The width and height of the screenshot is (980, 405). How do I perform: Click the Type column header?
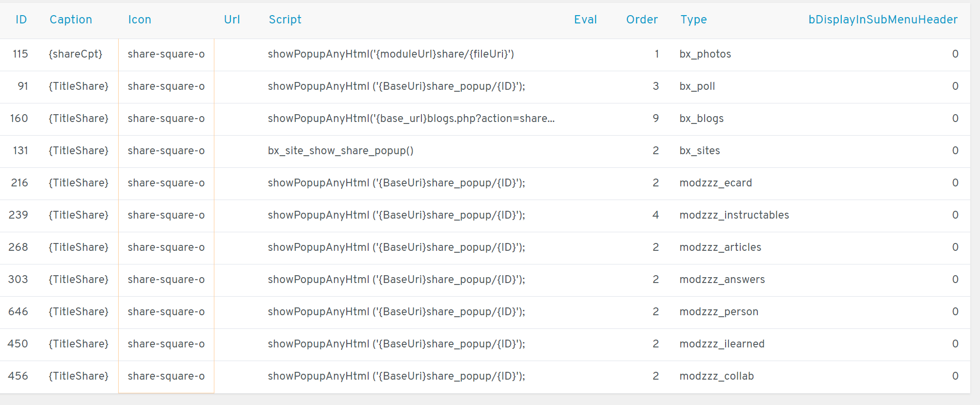[693, 20]
